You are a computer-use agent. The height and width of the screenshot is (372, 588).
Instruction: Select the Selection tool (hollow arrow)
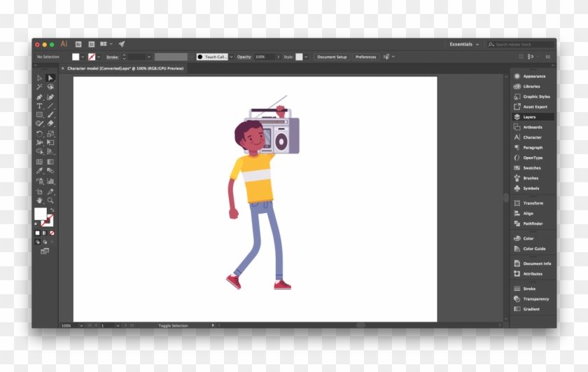tap(39, 78)
